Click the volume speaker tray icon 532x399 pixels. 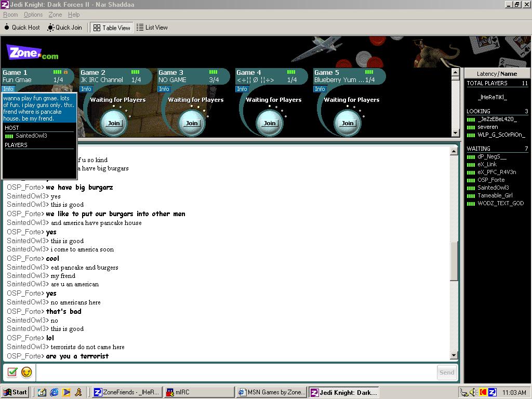473,393
